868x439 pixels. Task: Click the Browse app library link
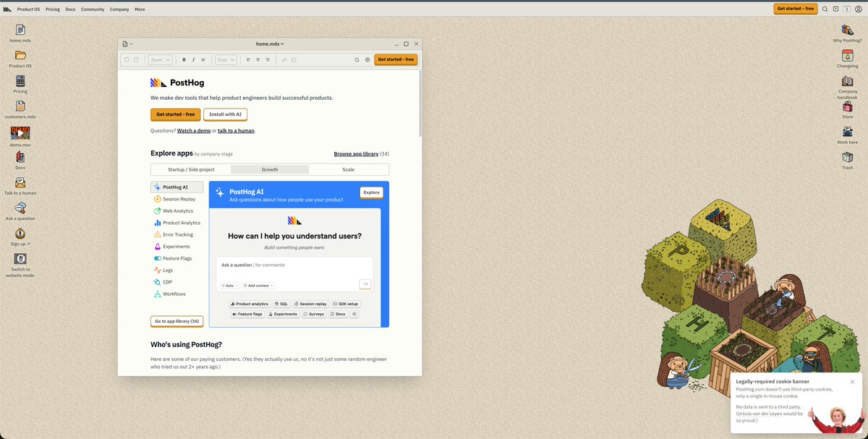click(356, 154)
